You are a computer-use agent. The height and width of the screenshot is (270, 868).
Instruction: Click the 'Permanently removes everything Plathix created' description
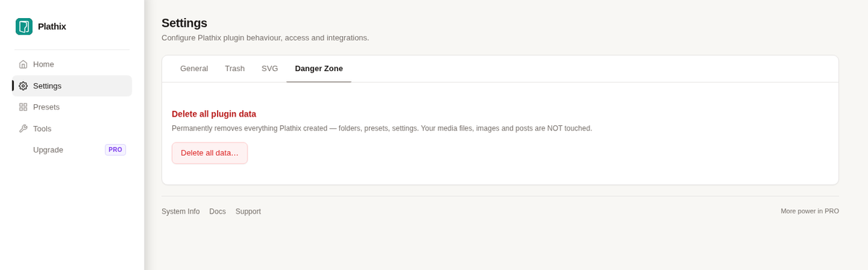coord(382,128)
